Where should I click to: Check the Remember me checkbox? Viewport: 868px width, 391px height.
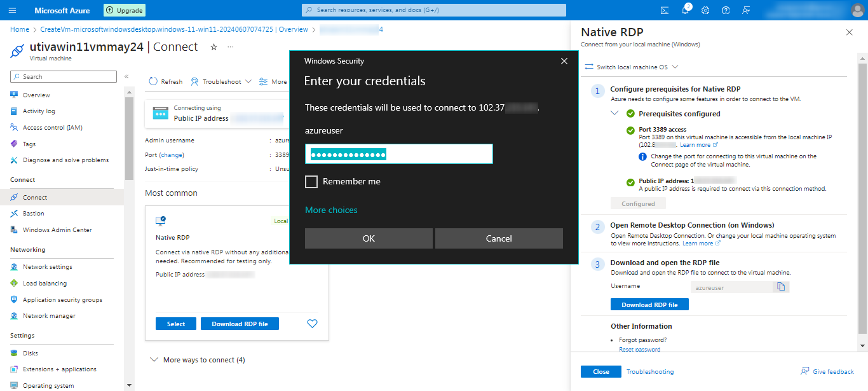click(x=311, y=182)
